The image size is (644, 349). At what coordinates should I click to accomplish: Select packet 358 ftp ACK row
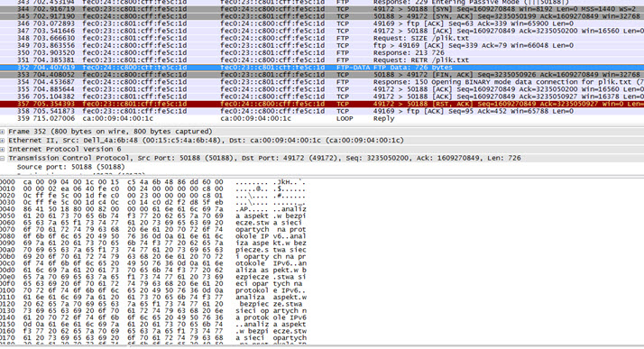click(x=322, y=111)
